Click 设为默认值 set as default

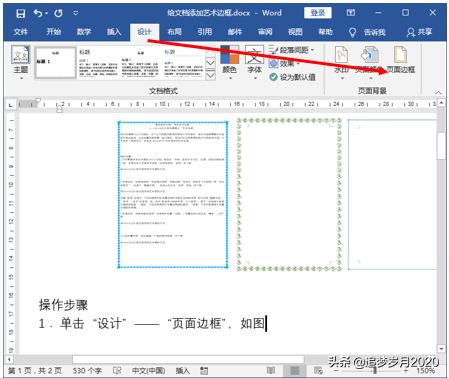point(292,77)
